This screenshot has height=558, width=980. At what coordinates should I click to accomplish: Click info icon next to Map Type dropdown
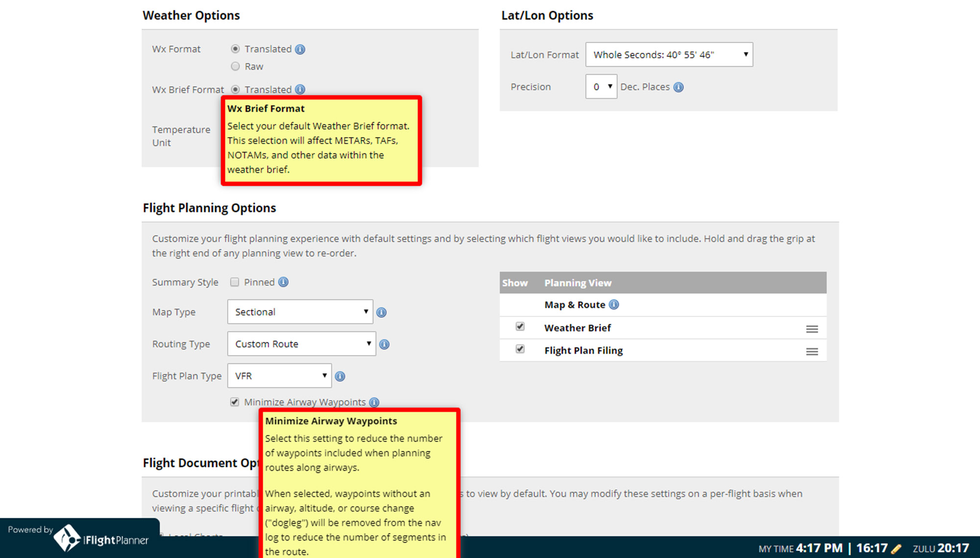point(381,313)
